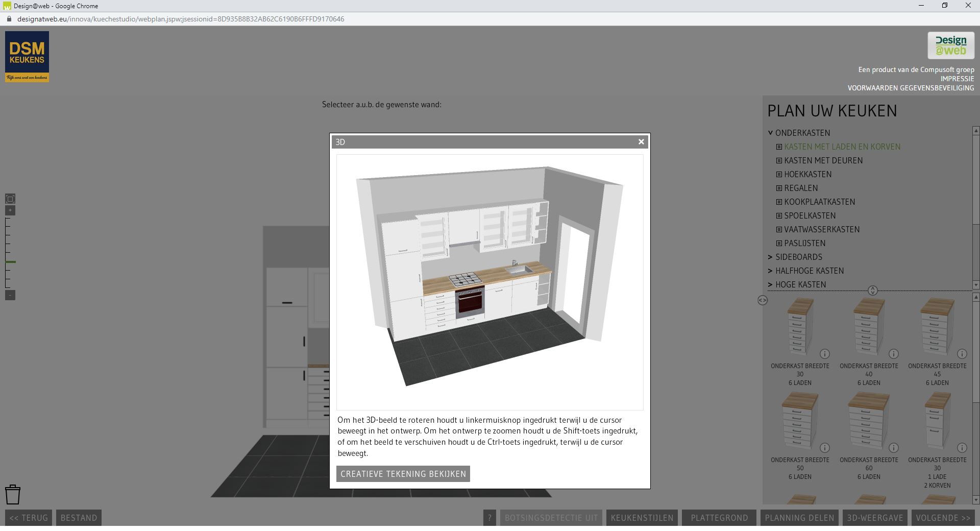
Task: Click the fit-to-view icon above zoom slider
Action: [10, 199]
